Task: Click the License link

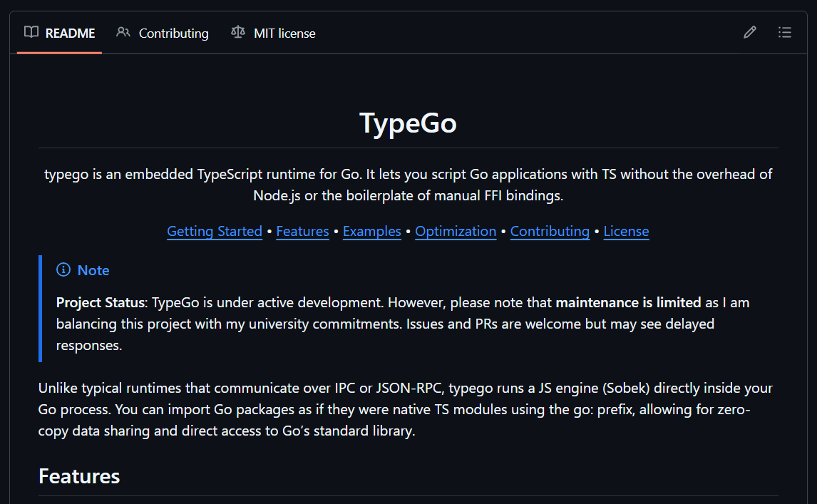Action: pyautogui.click(x=626, y=231)
